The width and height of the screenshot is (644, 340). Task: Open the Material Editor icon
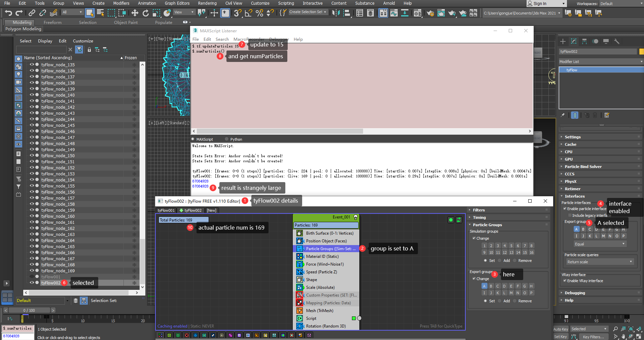tap(417, 13)
